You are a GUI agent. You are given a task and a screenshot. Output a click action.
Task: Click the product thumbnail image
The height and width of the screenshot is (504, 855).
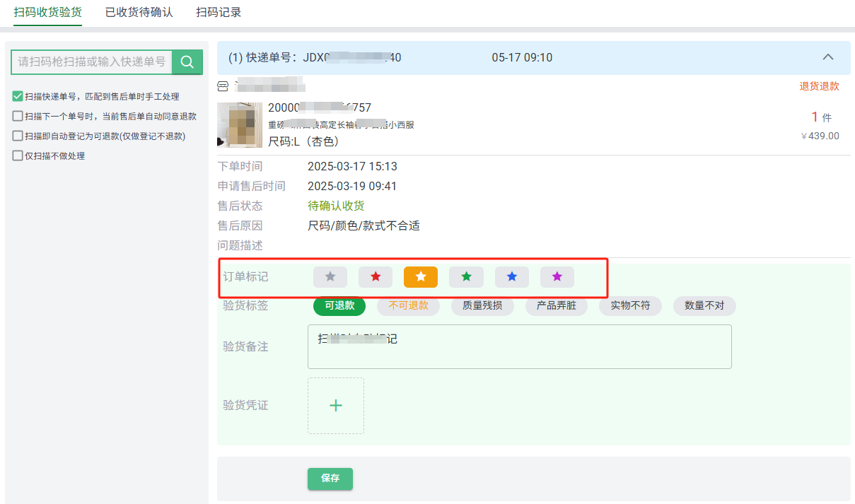[x=240, y=124]
